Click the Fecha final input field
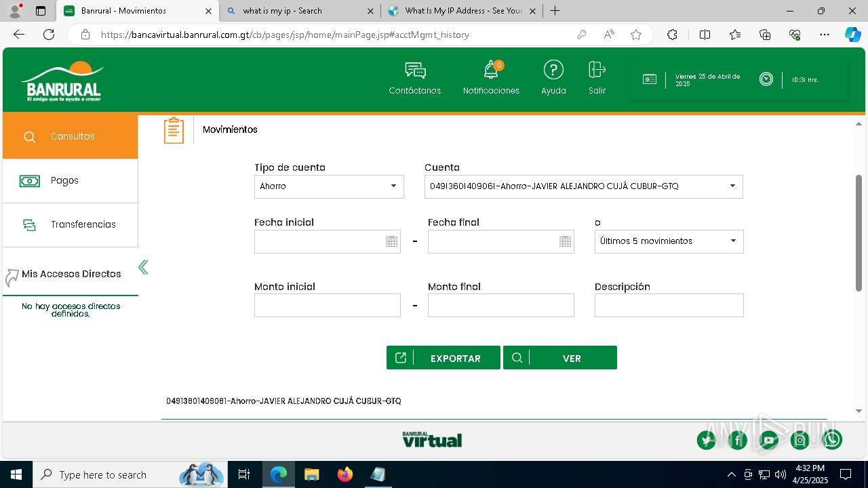The width and height of the screenshot is (868, 488). coord(500,241)
